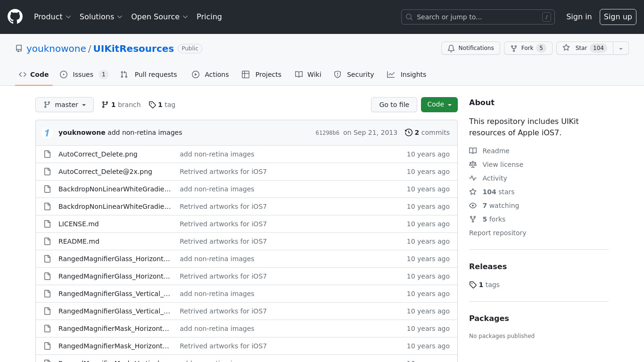Click the pulse icon beside Activity
The height and width of the screenshot is (362, 644).
point(473,178)
